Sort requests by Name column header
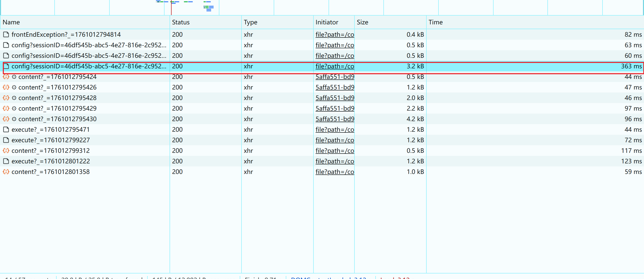Screen dimensions: 644x279 point(11,22)
